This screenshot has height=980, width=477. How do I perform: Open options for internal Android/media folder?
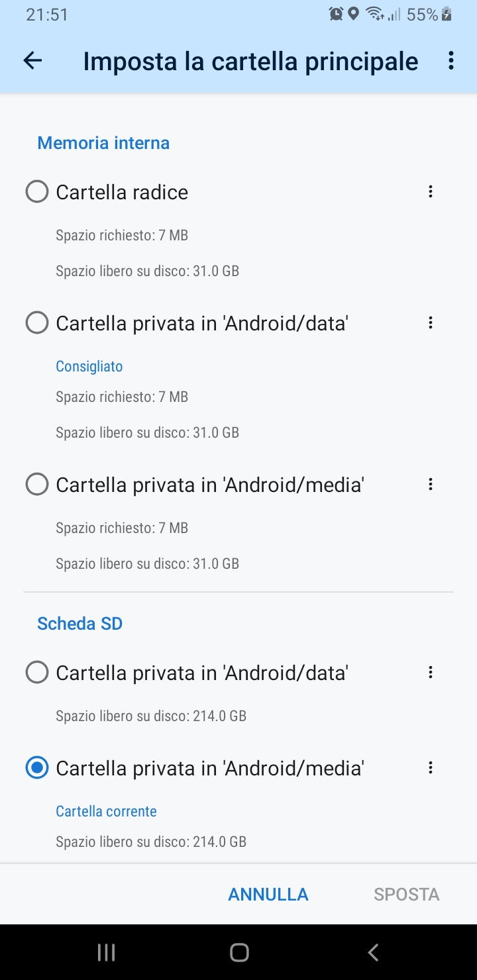(x=431, y=485)
